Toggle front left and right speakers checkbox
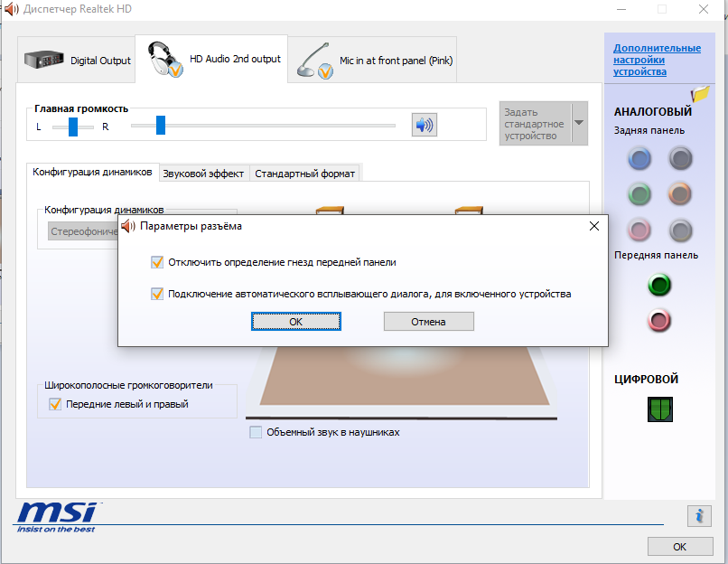Screen dimensions: 728x564 click(x=55, y=404)
